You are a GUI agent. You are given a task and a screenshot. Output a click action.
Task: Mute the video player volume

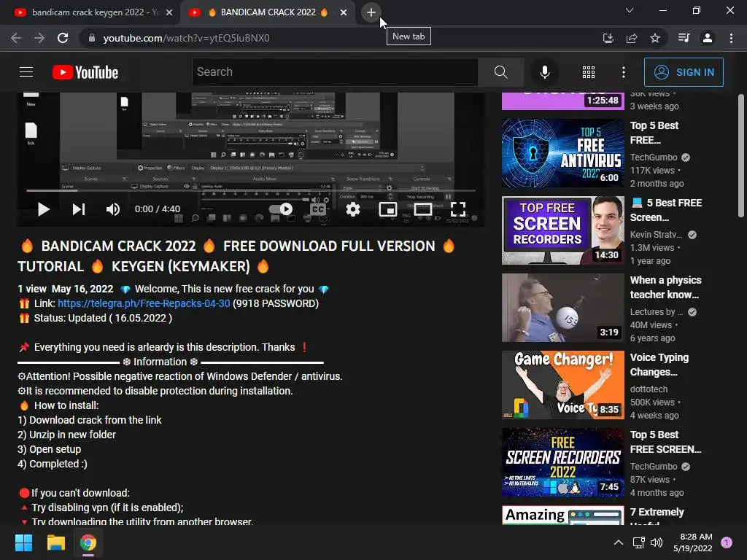tap(113, 209)
